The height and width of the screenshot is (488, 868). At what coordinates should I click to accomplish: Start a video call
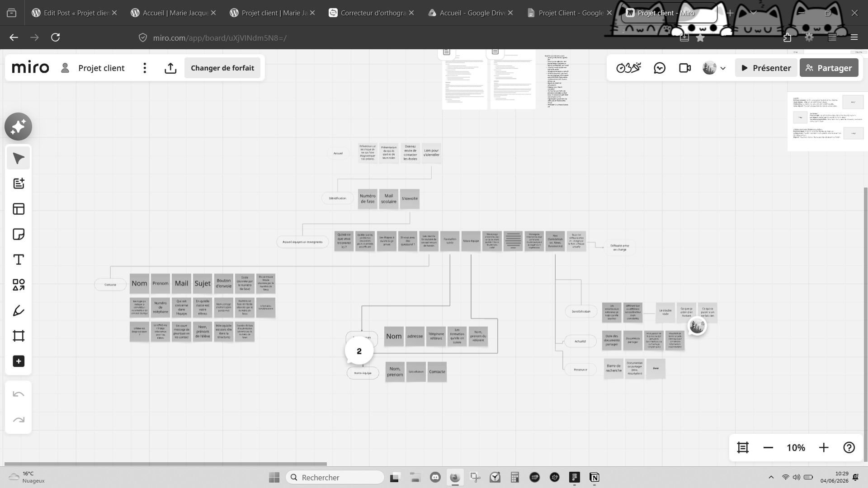[x=685, y=68]
